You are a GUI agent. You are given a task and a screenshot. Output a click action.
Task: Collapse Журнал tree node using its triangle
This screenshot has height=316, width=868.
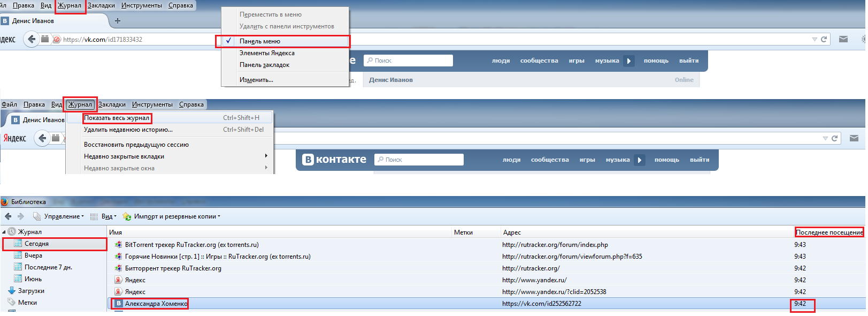tap(4, 232)
